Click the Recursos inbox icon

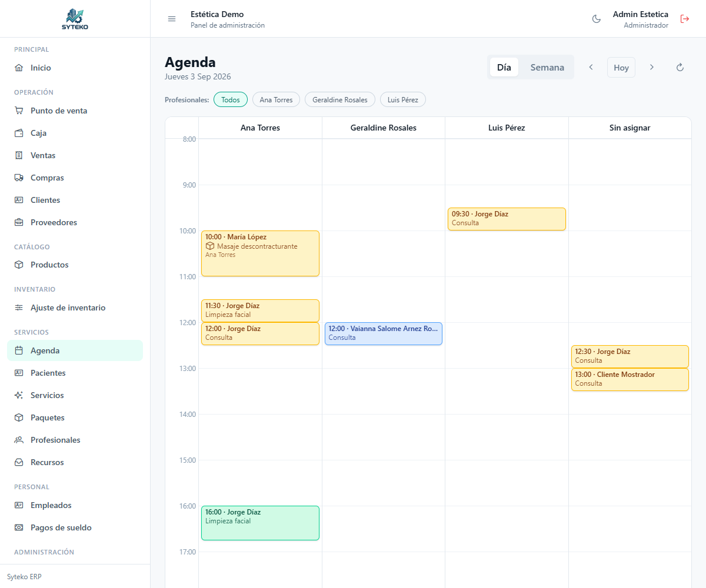[x=19, y=462]
